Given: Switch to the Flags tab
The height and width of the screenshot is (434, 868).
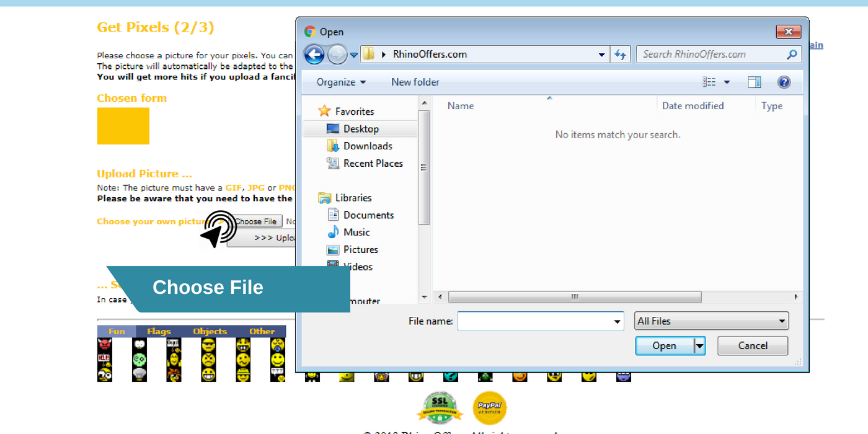Looking at the screenshot, I should pyautogui.click(x=159, y=332).
